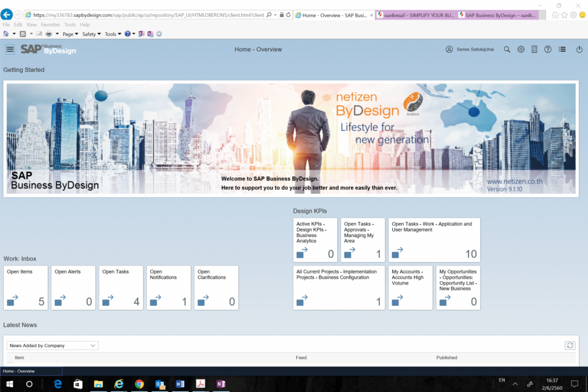Launch Google Chrome from taskbar
Screen dimensions: 588x392
click(x=139, y=384)
